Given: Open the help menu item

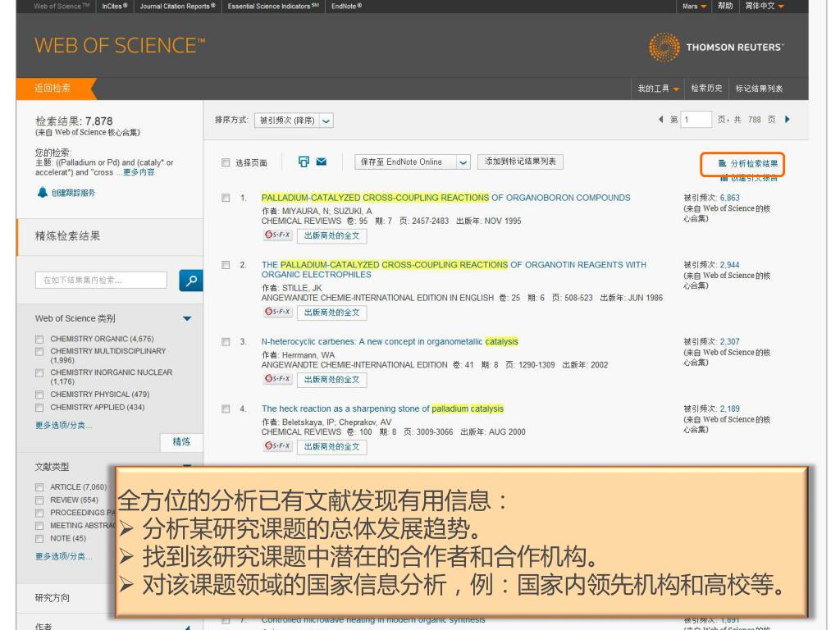Looking at the screenshot, I should [725, 6].
